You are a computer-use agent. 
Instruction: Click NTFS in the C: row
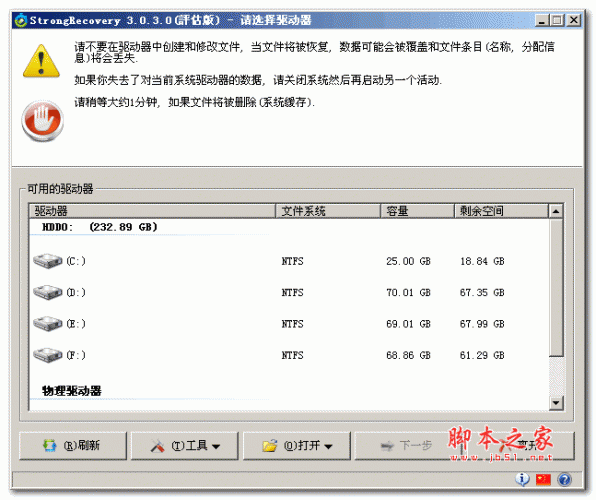292,261
